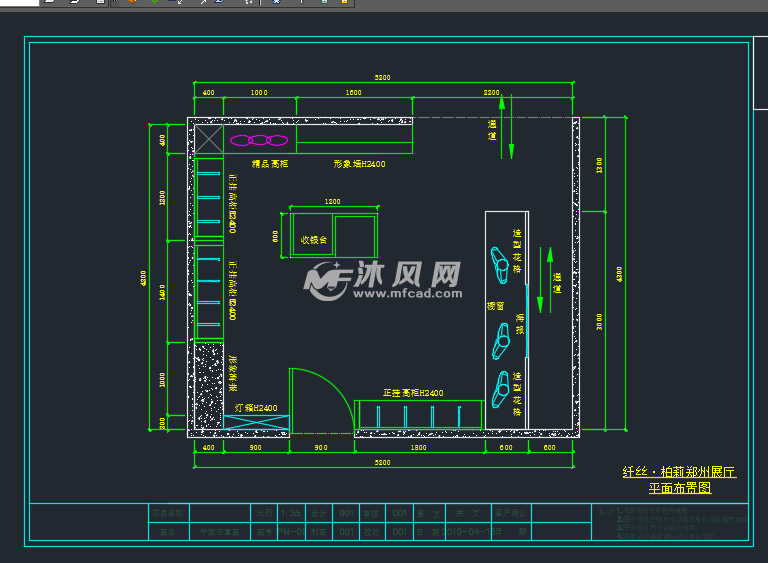The height and width of the screenshot is (563, 768).
Task: Select the 比例 cell in title block
Action: click(x=265, y=513)
